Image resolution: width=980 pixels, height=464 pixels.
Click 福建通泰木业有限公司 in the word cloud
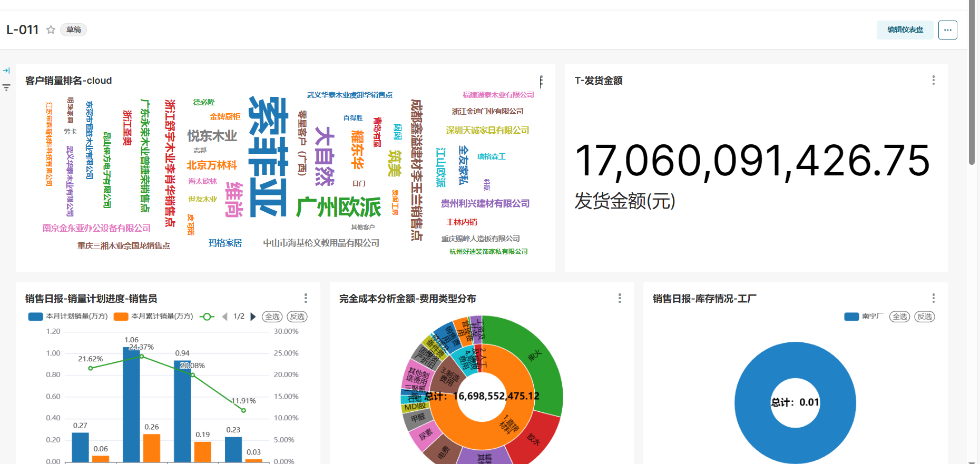tap(498, 95)
